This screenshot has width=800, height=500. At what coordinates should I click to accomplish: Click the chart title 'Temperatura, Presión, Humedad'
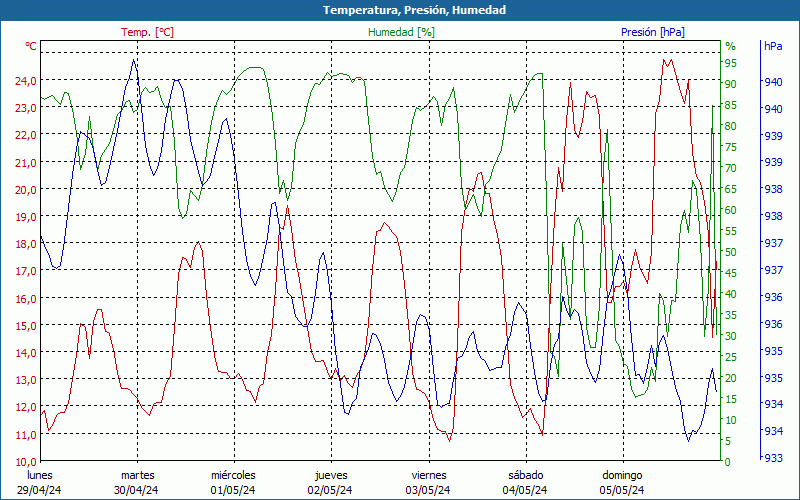point(414,10)
